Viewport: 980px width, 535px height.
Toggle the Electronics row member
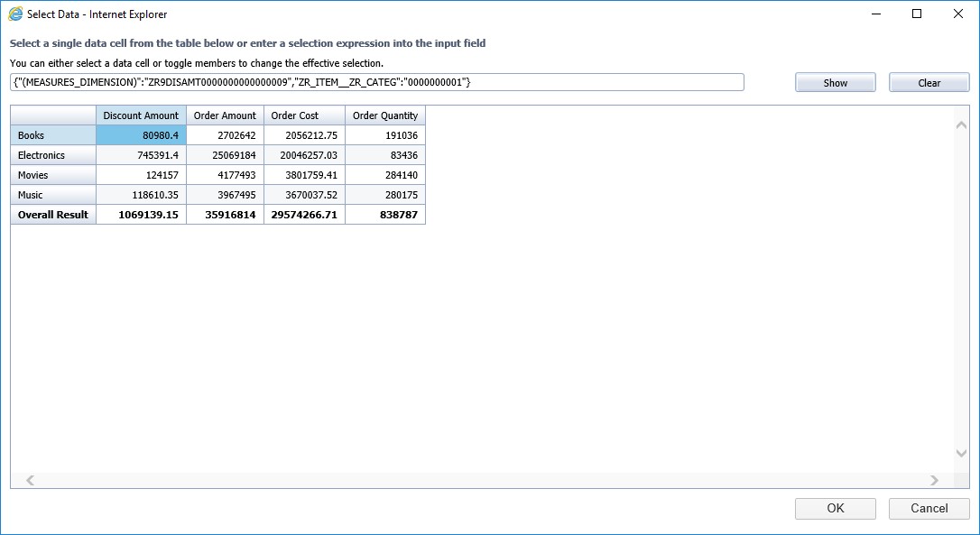53,155
